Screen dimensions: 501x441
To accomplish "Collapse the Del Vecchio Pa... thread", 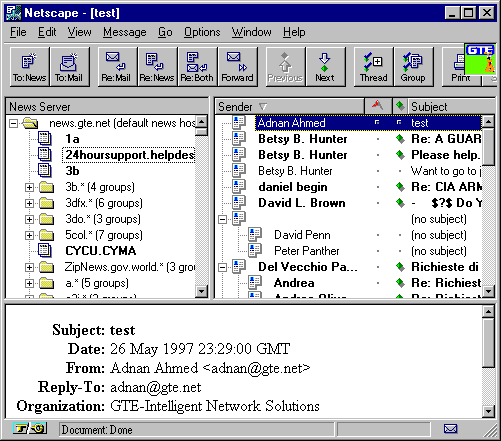I will tap(222, 267).
